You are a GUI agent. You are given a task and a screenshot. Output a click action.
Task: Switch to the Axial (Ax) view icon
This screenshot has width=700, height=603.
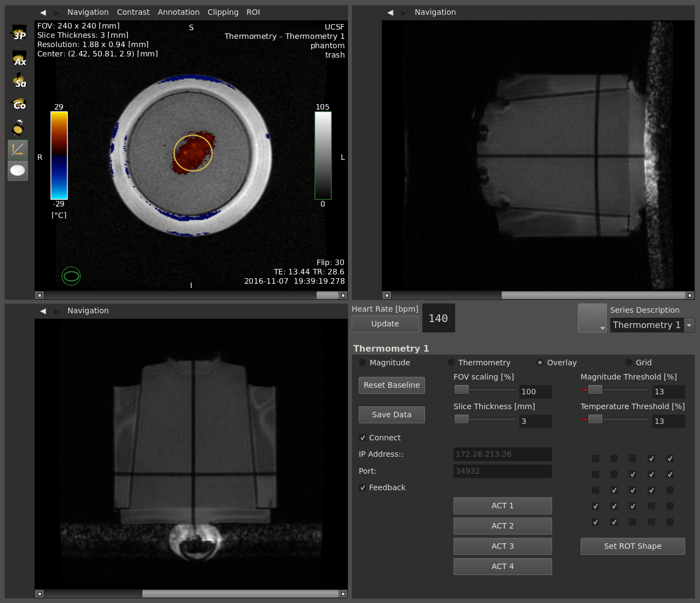click(19, 59)
